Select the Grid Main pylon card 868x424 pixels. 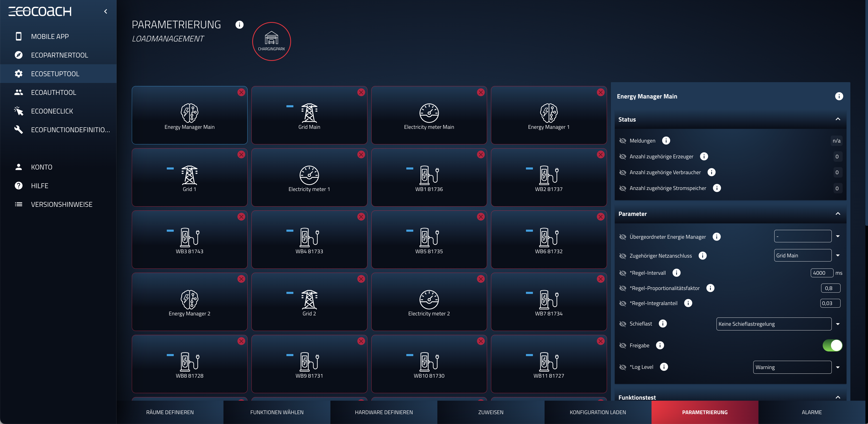[x=309, y=115]
